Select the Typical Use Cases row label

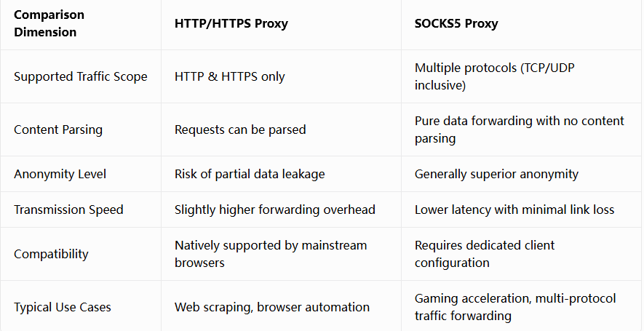(63, 307)
